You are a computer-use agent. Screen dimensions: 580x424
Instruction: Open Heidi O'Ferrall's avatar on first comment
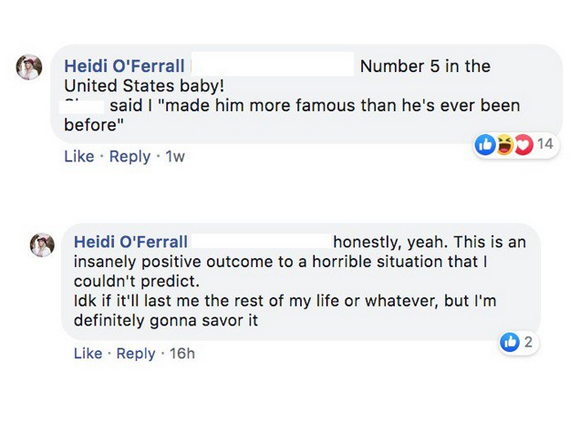29,67
